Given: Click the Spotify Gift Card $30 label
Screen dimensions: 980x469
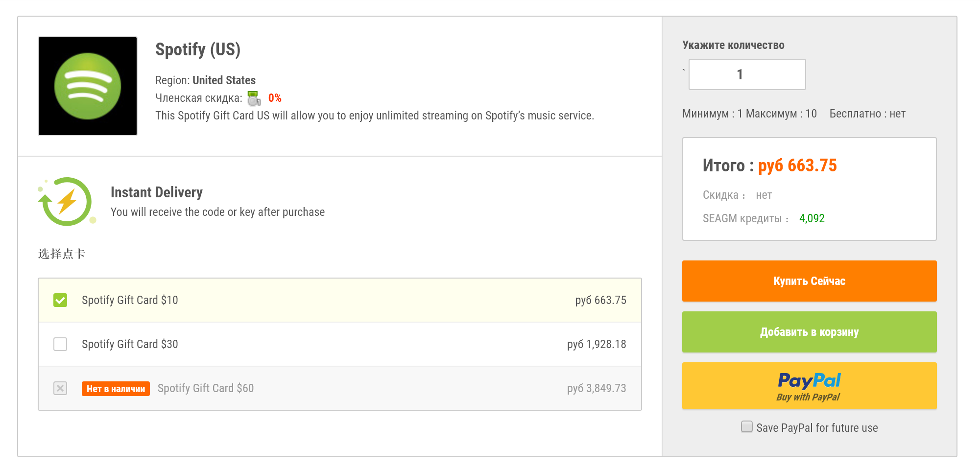Looking at the screenshot, I should [130, 344].
